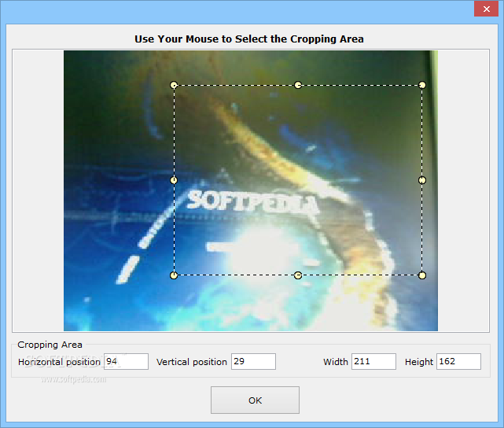504x428 pixels.
Task: Click the bottom-middle crop selection handle
Action: tap(298, 275)
